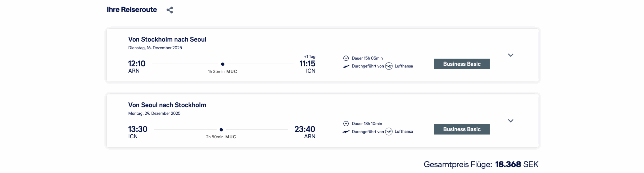Click the 11:15 ICN arrival time
The height and width of the screenshot is (173, 644).
[307, 64]
